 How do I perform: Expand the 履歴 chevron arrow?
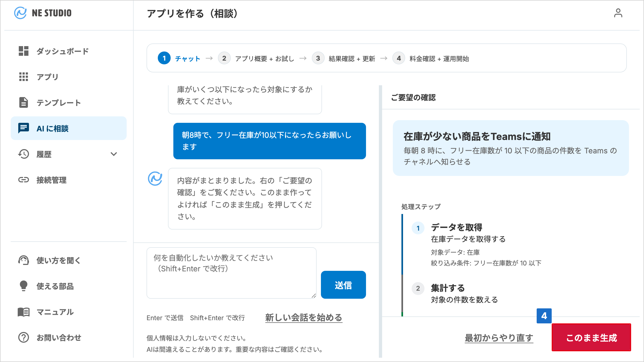[x=114, y=154]
